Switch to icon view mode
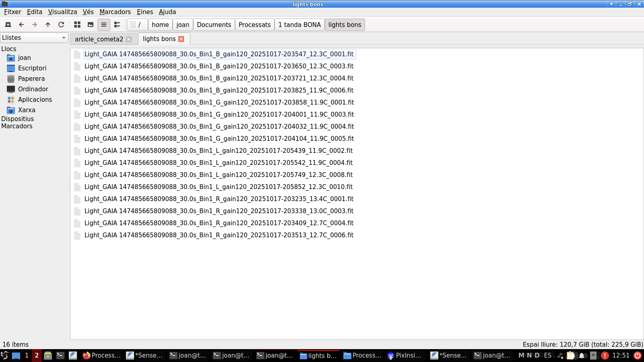The height and width of the screenshot is (362, 644). coord(77,25)
